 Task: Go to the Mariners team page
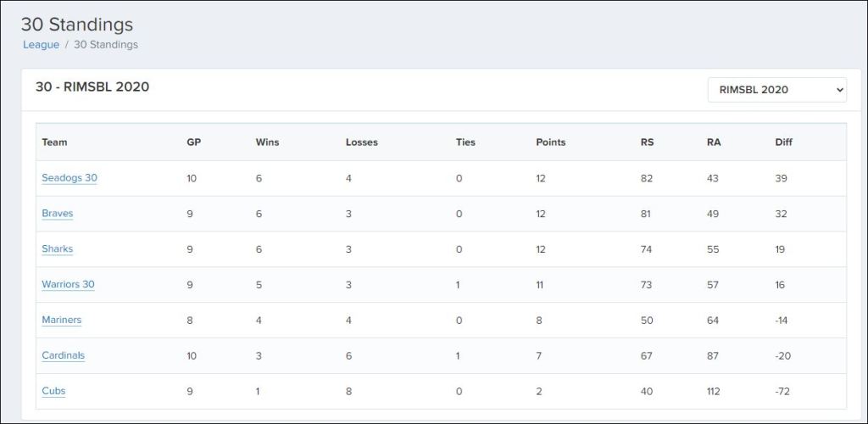pyautogui.click(x=62, y=321)
